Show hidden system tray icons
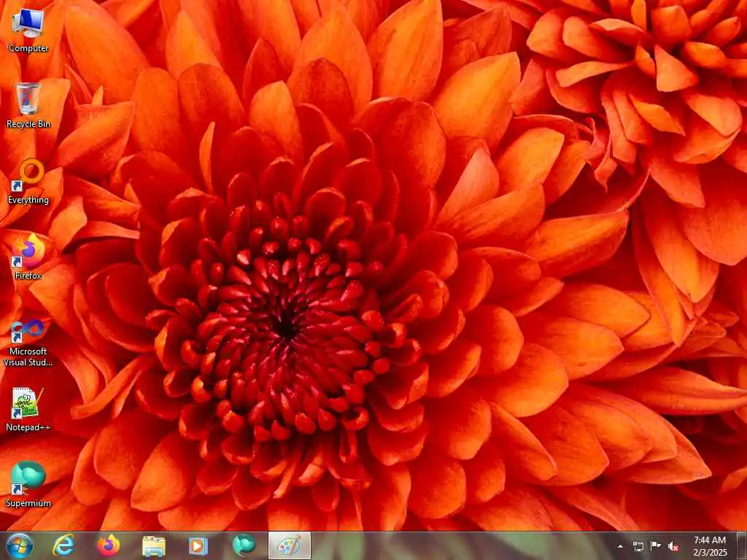Image resolution: width=747 pixels, height=560 pixels. tap(620, 547)
